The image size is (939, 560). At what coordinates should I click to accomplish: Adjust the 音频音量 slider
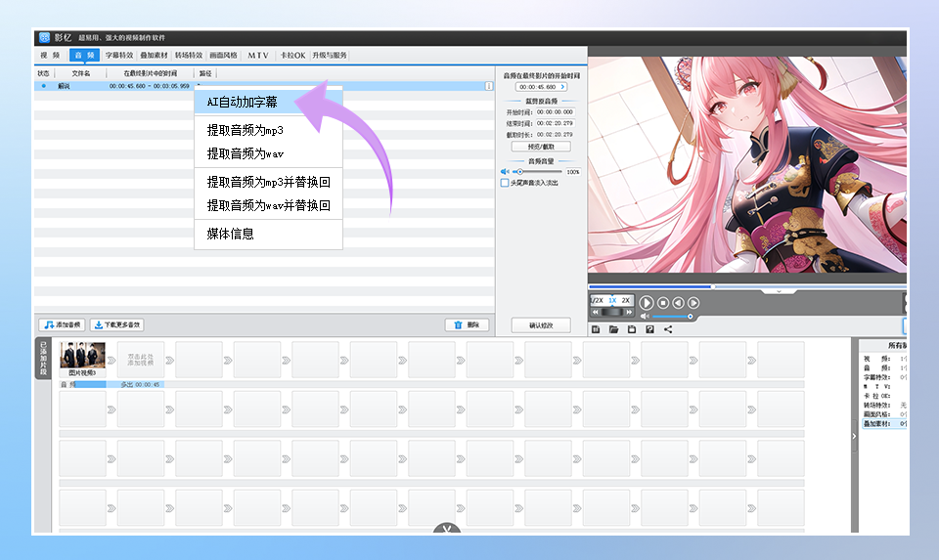537,172
